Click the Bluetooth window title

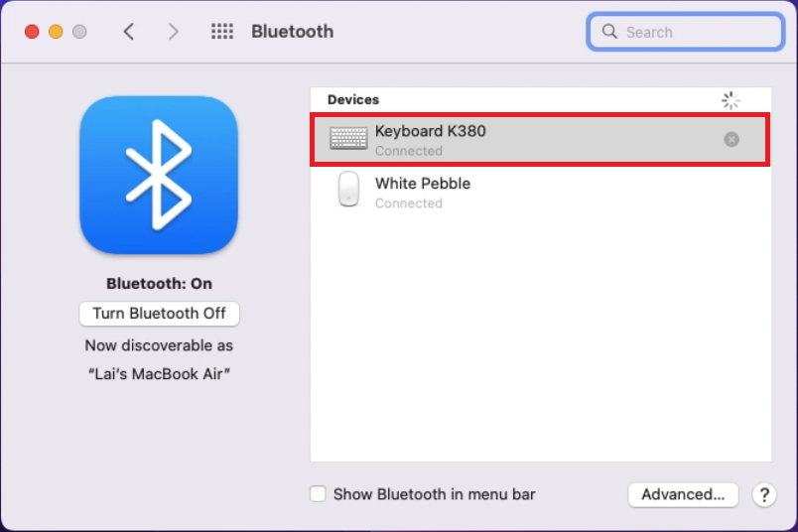(293, 32)
